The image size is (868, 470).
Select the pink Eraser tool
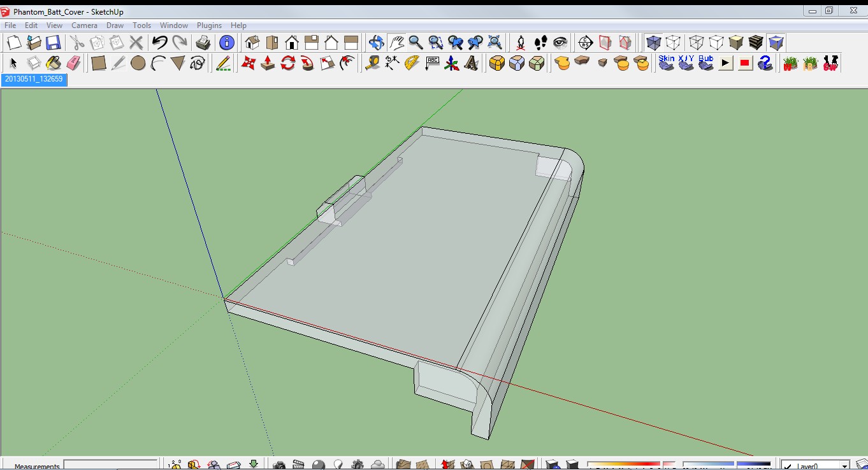(x=73, y=63)
